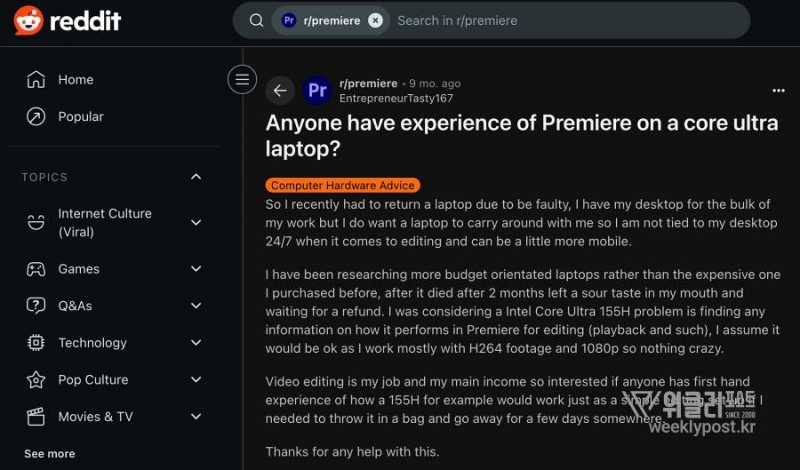This screenshot has height=470, width=800.
Task: Go to Home in sidebar
Action: tap(75, 80)
